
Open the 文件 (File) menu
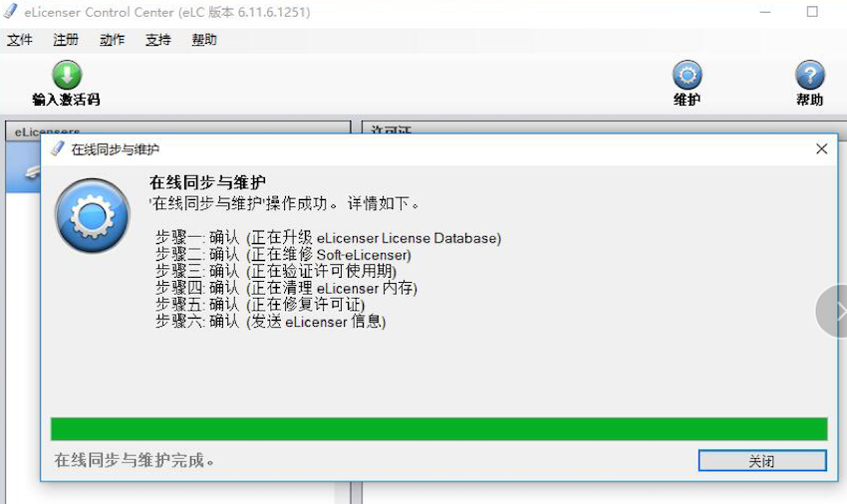tap(20, 40)
